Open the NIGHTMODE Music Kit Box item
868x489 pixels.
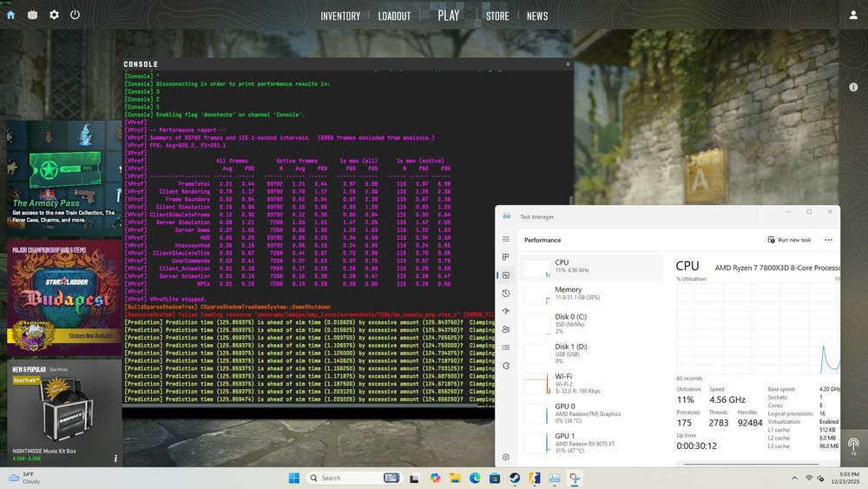(x=64, y=413)
